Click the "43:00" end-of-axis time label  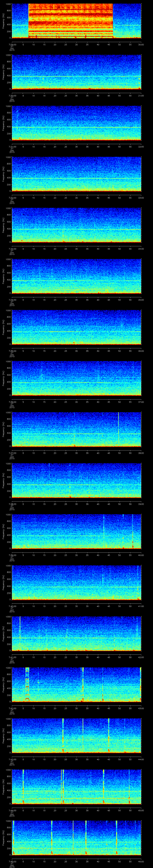point(141,708)
